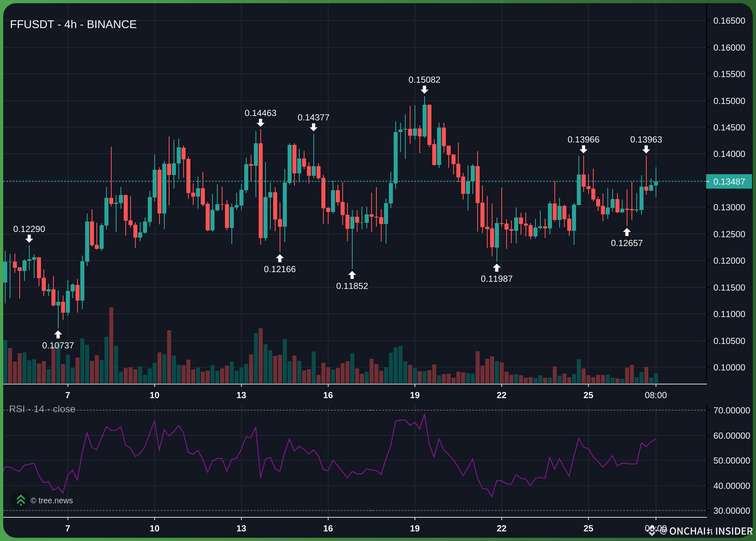This screenshot has width=756, height=541.
Task: Click the tree.news green arrow logo
Action: click(x=20, y=500)
